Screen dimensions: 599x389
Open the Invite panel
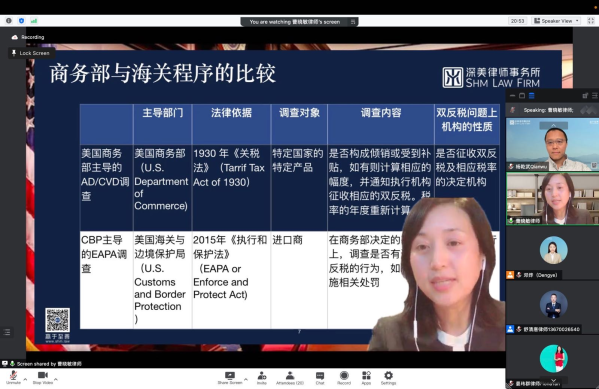(x=262, y=378)
